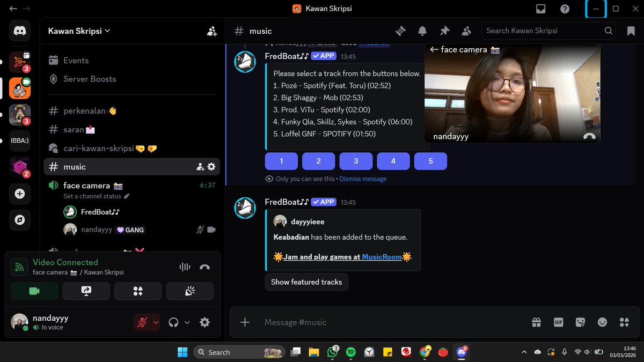Turn off camera in voice panel
This screenshot has height=362, width=644.
click(34, 291)
